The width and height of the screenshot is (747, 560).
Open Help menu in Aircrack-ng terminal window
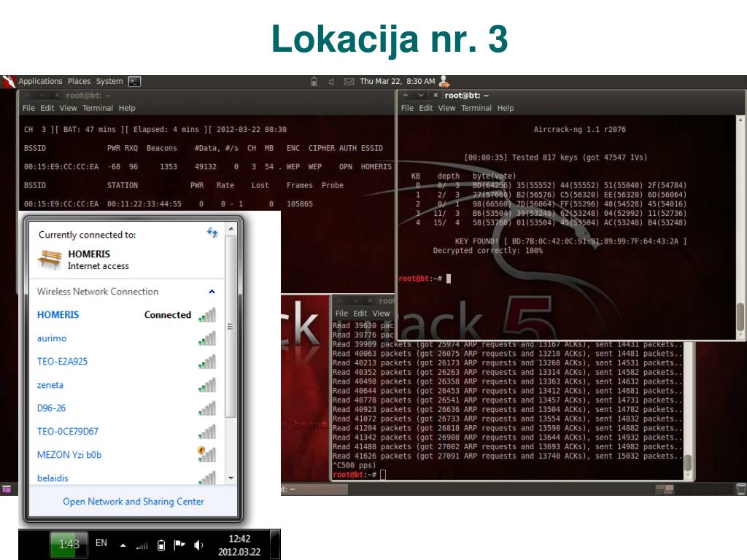pyautogui.click(x=506, y=108)
